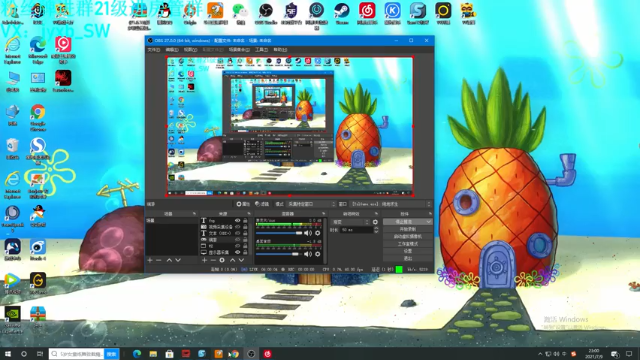
Task: Click 工作室模式 studio mode button
Action: [x=407, y=244]
